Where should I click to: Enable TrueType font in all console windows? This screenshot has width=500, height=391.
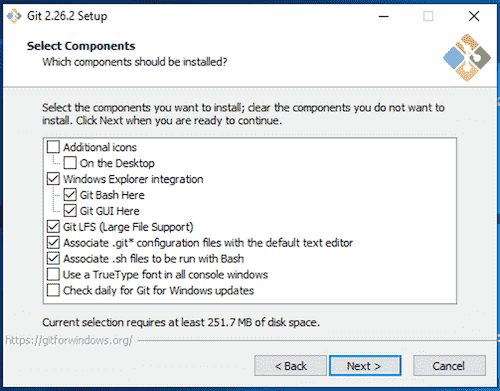pyautogui.click(x=53, y=275)
